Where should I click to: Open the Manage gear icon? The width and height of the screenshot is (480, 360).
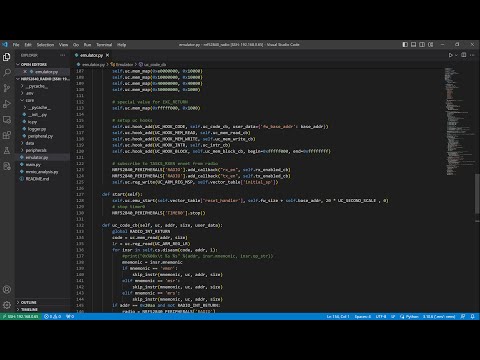(7, 305)
